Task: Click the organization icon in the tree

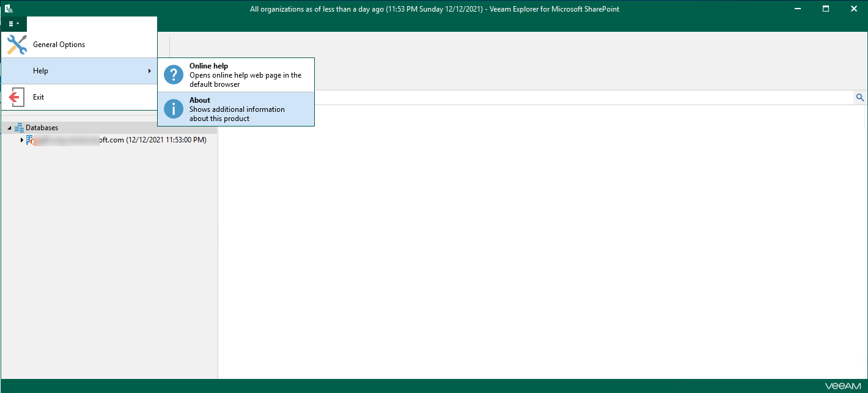Action: pos(29,140)
